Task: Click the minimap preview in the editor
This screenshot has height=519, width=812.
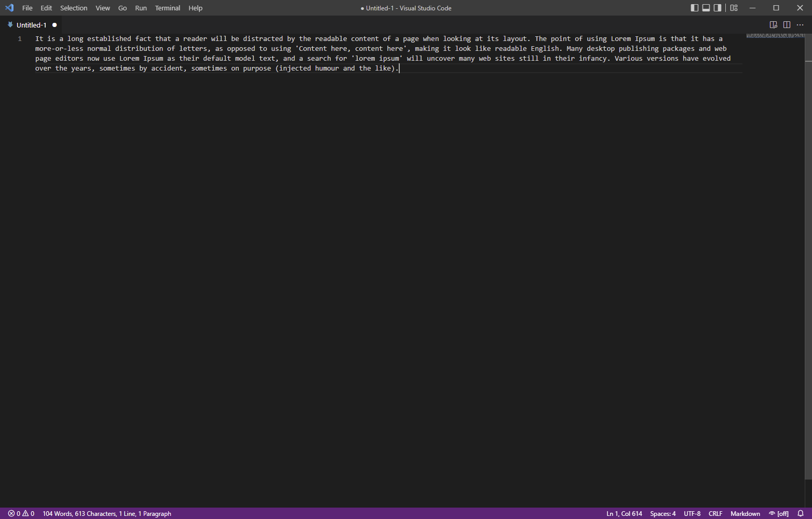Action: pos(775,36)
